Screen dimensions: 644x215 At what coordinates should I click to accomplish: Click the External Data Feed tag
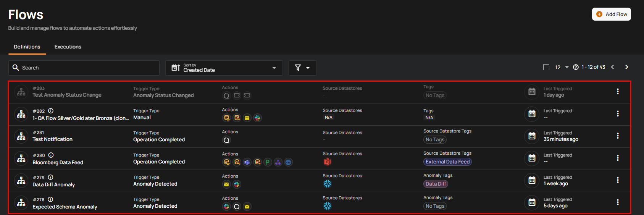447,162
